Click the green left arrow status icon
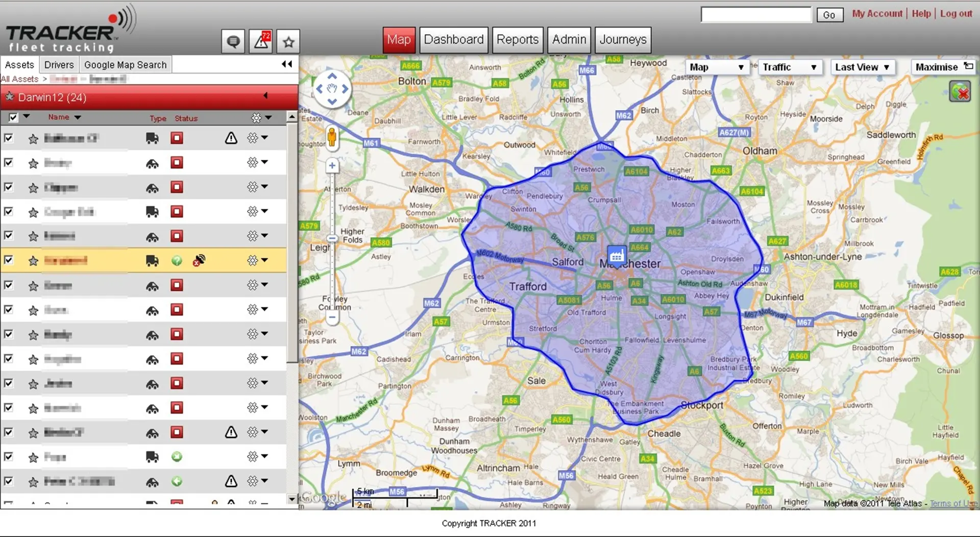 (x=177, y=481)
